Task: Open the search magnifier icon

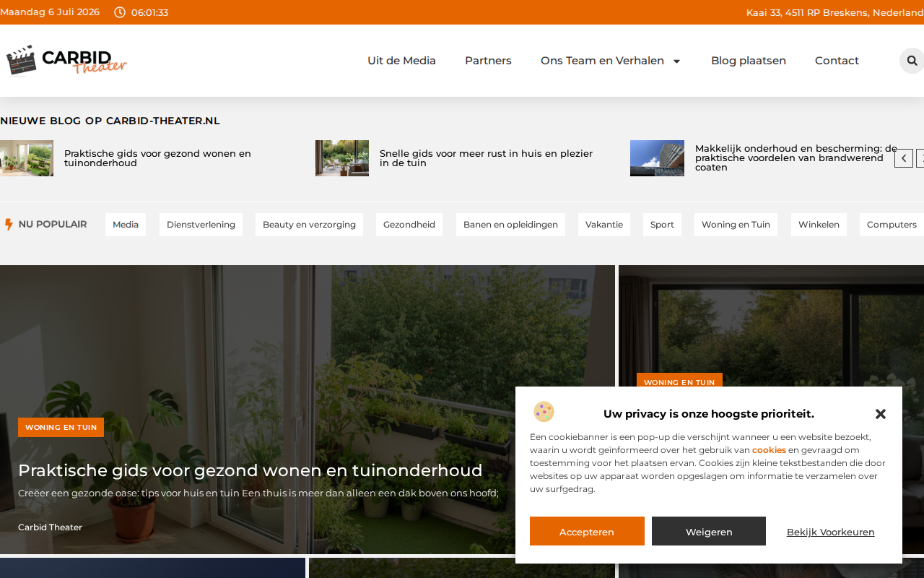Action: tap(912, 61)
